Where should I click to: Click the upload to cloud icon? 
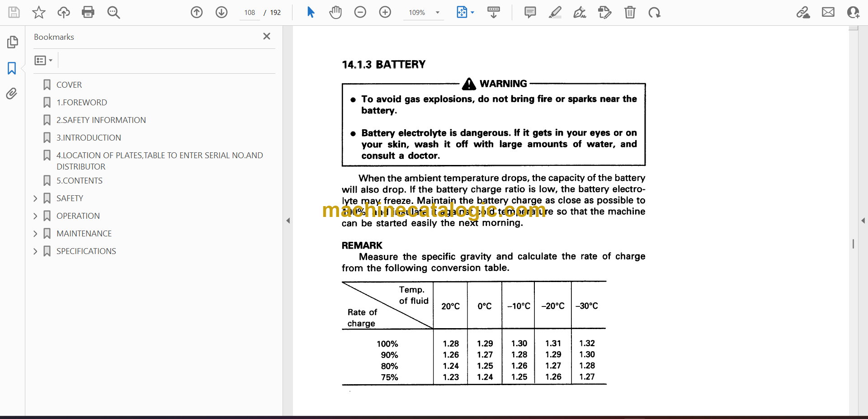click(x=64, y=12)
